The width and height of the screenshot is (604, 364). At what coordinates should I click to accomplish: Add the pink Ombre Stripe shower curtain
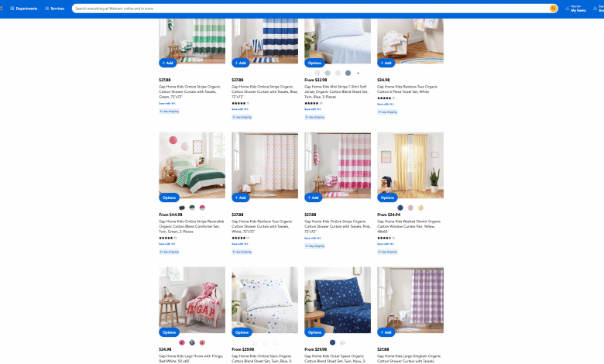pyautogui.click(x=313, y=197)
